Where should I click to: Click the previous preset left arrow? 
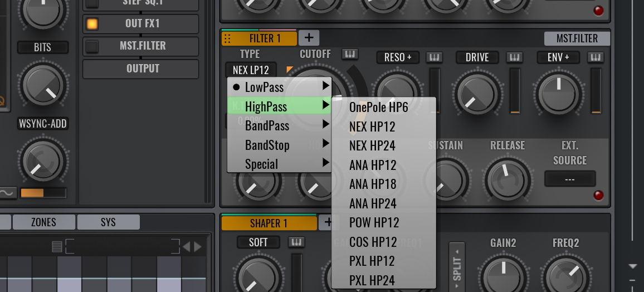[187, 247]
